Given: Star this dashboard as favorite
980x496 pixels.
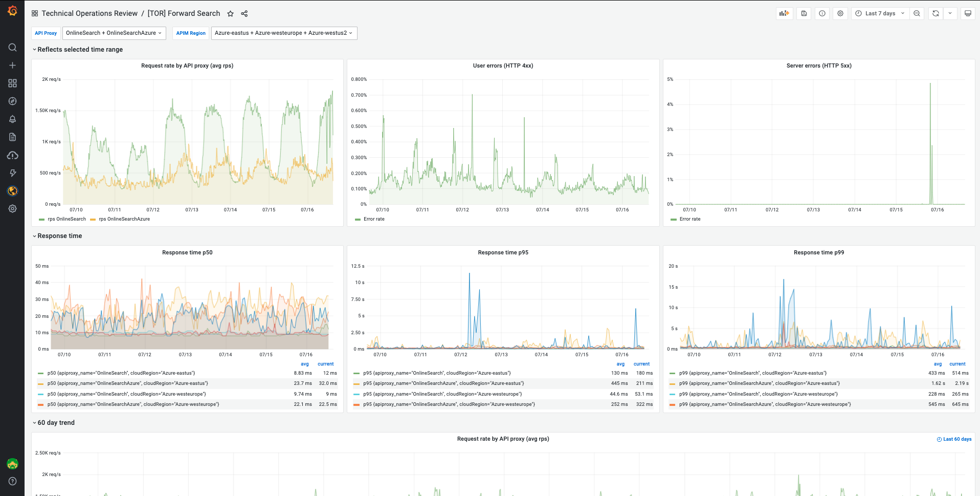Looking at the screenshot, I should [x=231, y=14].
